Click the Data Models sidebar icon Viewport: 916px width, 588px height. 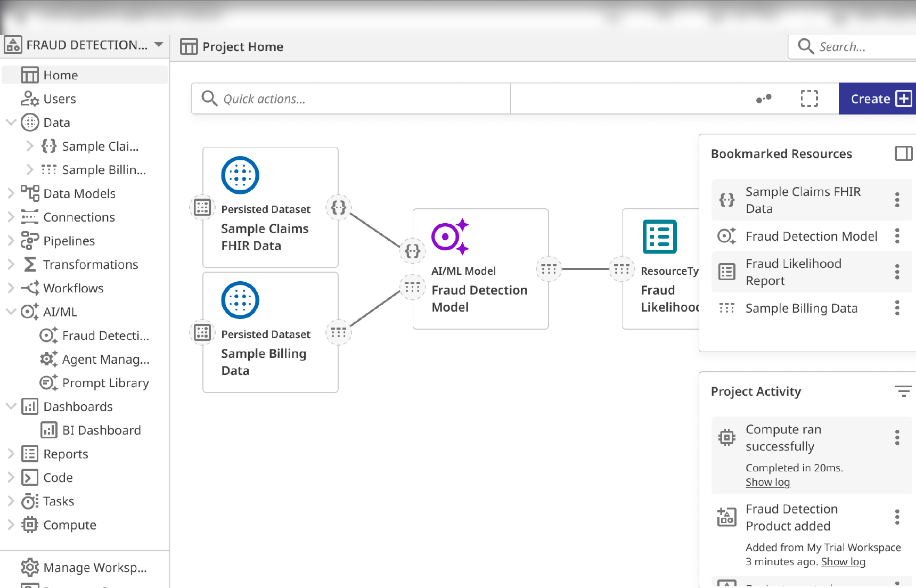[x=30, y=193]
